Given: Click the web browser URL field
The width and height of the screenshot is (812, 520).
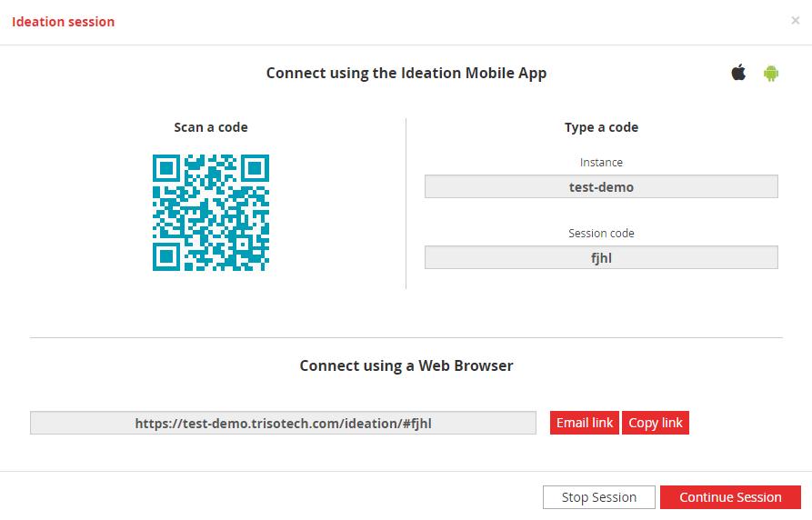Looking at the screenshot, I should tap(284, 423).
